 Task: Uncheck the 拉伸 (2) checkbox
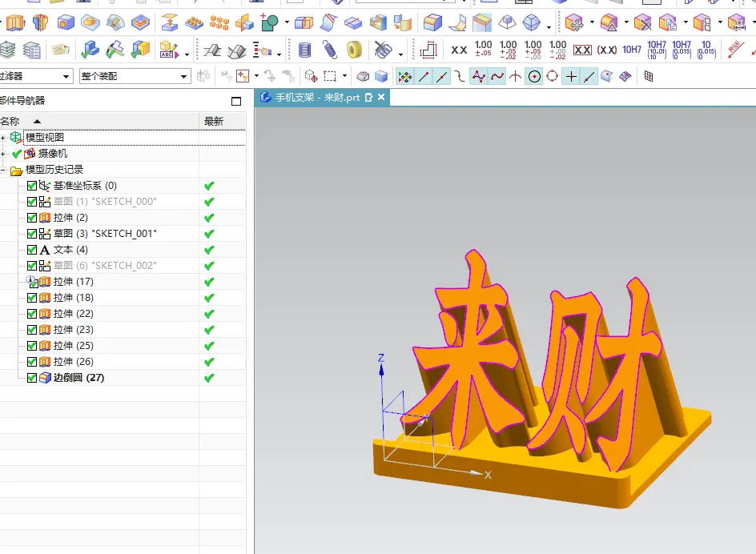click(x=32, y=218)
